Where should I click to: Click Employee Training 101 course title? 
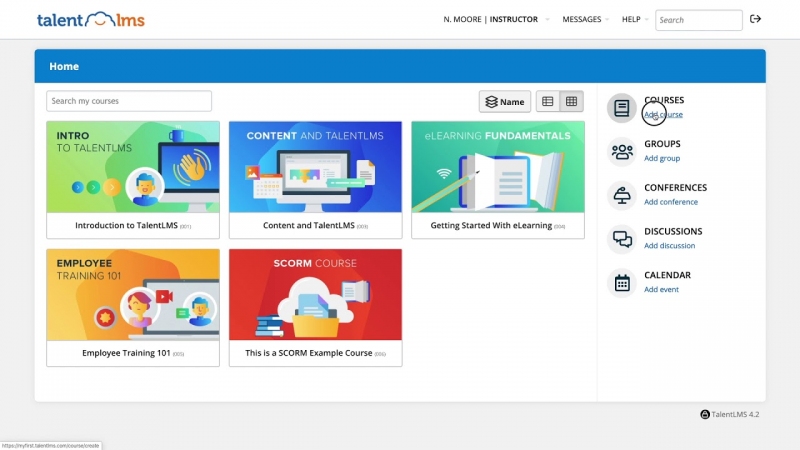pos(126,353)
